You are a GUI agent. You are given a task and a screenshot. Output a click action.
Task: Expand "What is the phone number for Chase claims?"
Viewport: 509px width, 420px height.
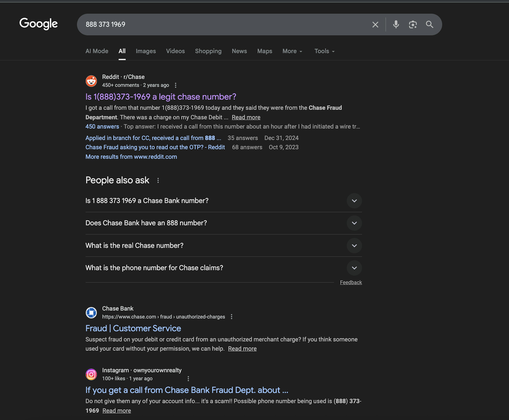click(354, 268)
